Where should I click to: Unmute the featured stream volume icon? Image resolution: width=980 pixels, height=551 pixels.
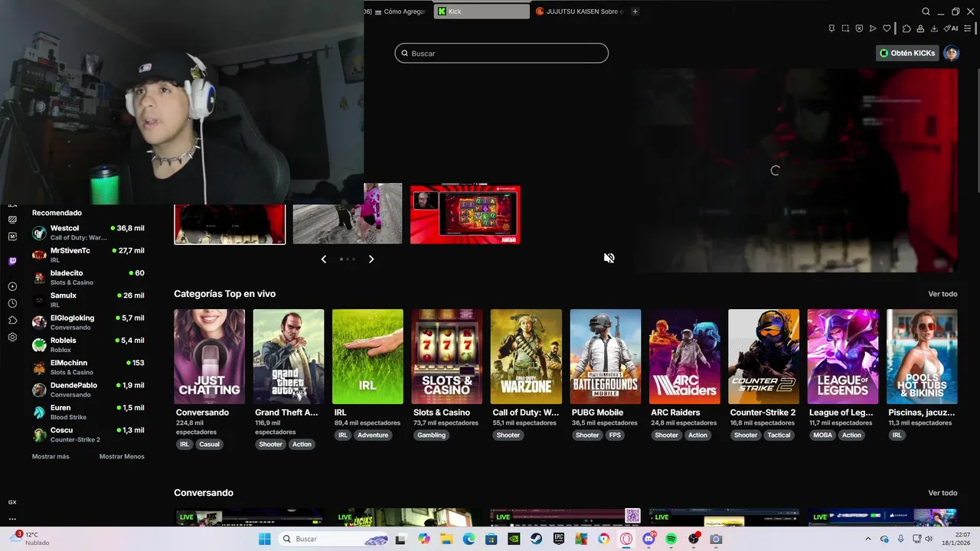(x=609, y=258)
